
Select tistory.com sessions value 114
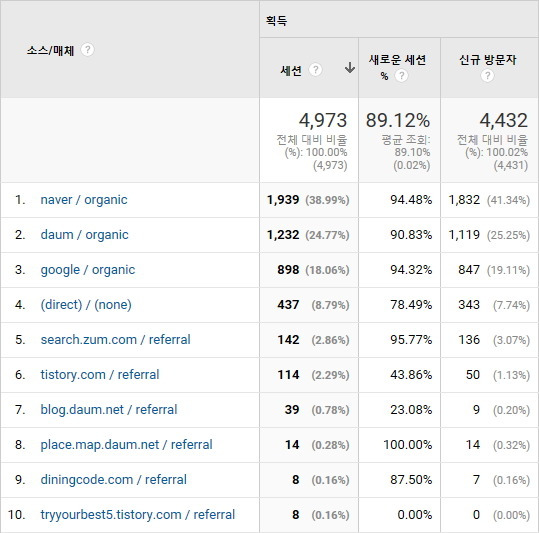[x=288, y=375]
